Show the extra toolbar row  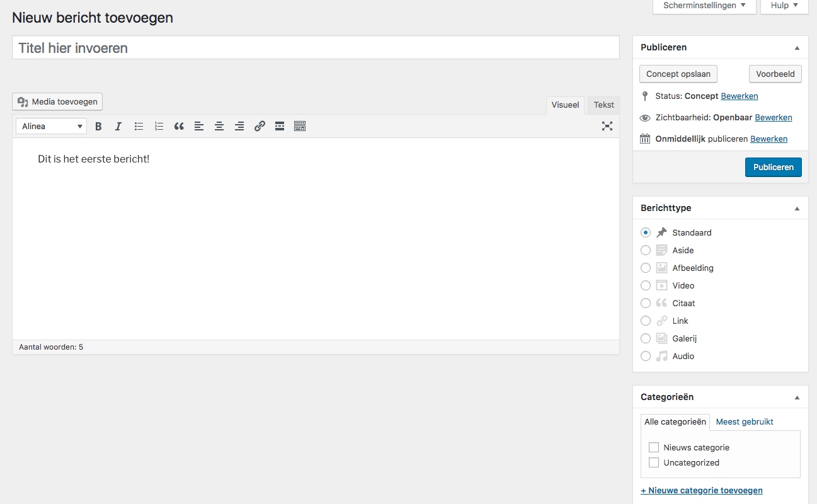300,127
